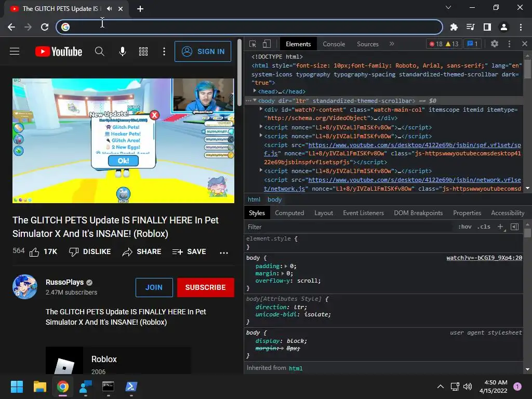Image resolution: width=532 pixels, height=399 pixels.
Task: Click the JOIN membership button
Action: pos(154,287)
